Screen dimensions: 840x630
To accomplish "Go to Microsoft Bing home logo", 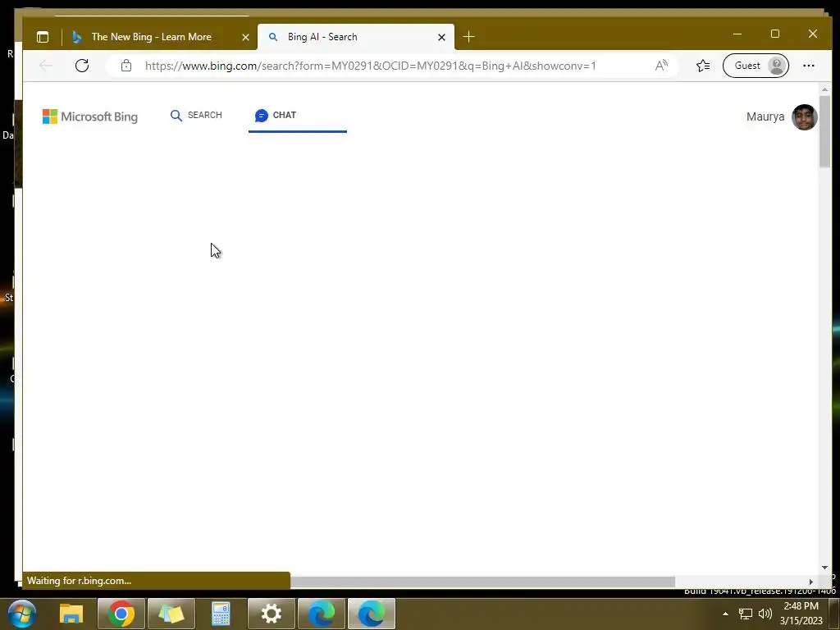I will coord(90,116).
